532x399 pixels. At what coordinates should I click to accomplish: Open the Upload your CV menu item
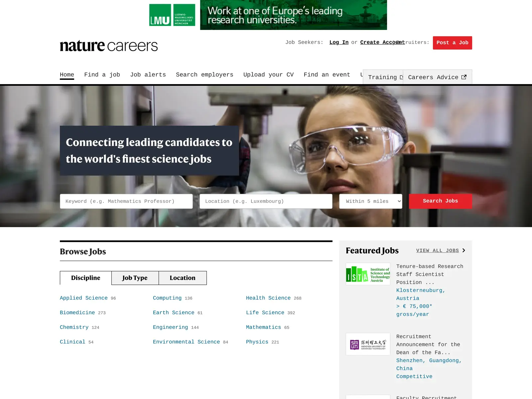click(268, 75)
